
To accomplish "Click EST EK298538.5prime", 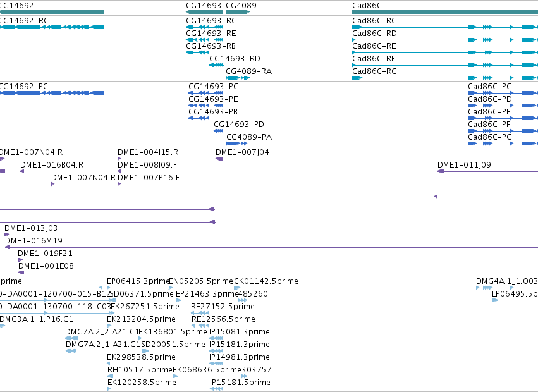I will [109, 364].
